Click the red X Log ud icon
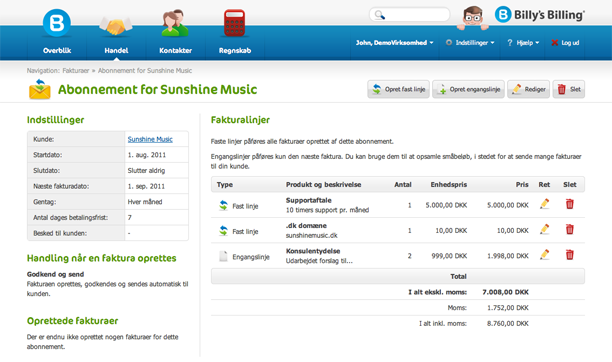612x362 pixels. pos(555,43)
